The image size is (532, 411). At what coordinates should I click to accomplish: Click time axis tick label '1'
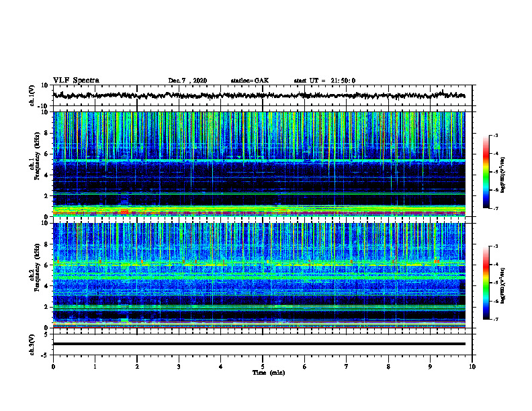pyautogui.click(x=95, y=367)
